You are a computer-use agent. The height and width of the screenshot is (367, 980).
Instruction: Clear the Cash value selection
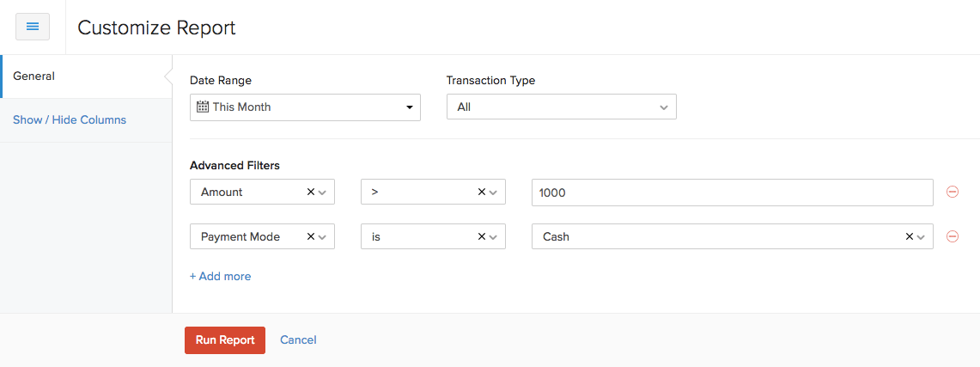click(910, 236)
